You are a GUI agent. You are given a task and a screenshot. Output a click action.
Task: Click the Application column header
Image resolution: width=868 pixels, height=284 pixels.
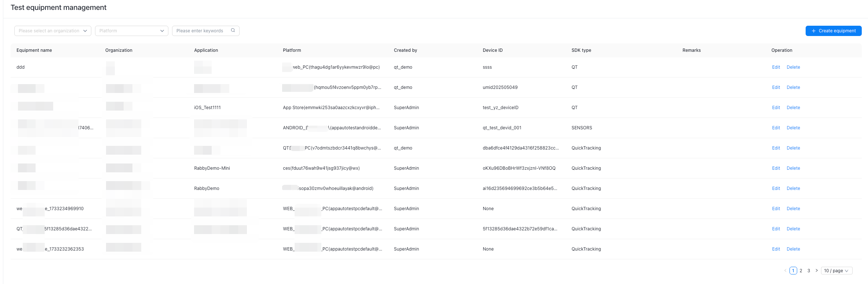(206, 50)
